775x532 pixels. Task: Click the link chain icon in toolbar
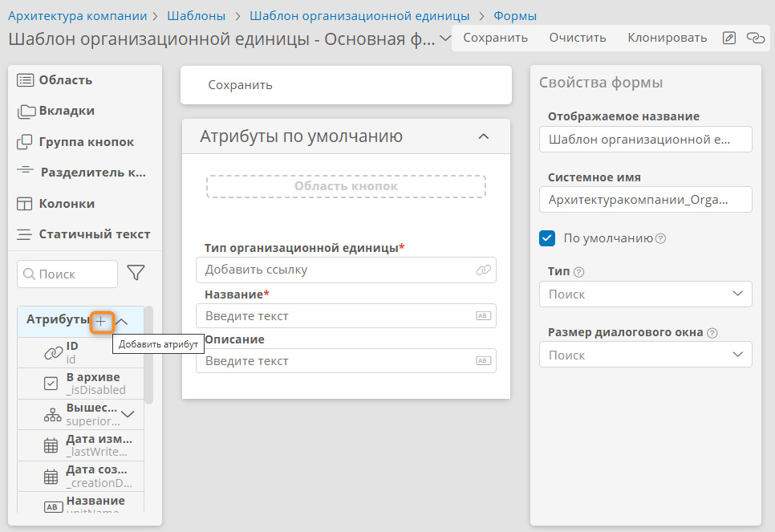(755, 38)
